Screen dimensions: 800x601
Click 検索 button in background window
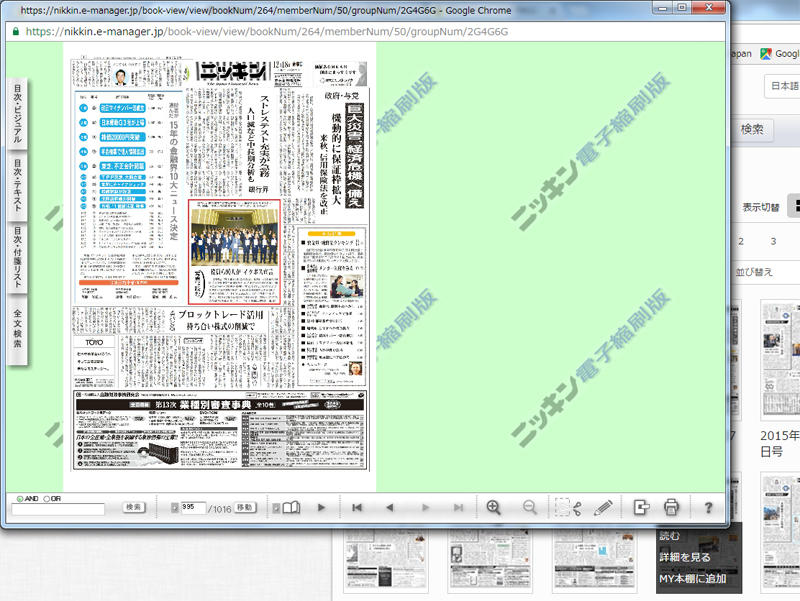coord(753,130)
